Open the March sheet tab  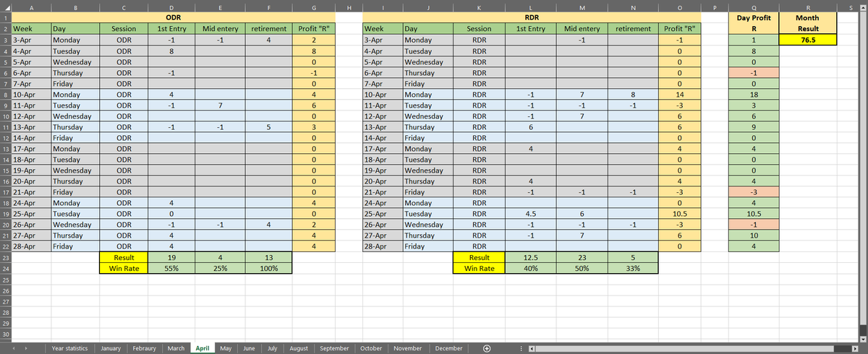click(176, 348)
